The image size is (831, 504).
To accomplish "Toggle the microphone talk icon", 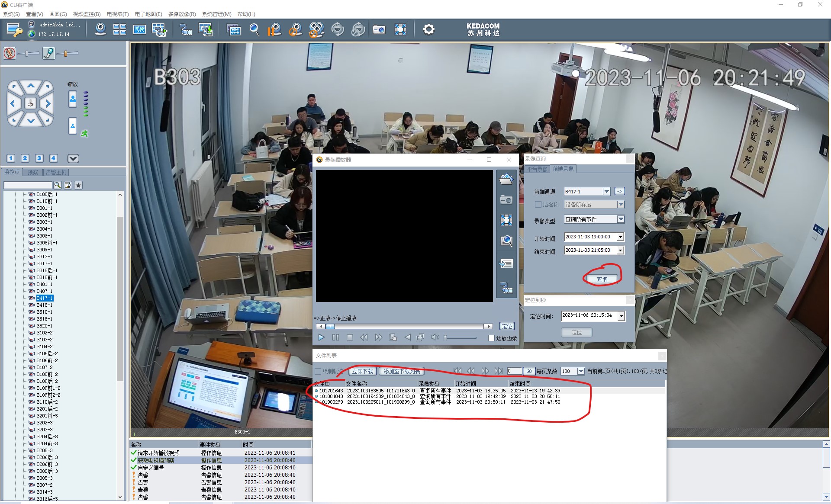I will (49, 53).
